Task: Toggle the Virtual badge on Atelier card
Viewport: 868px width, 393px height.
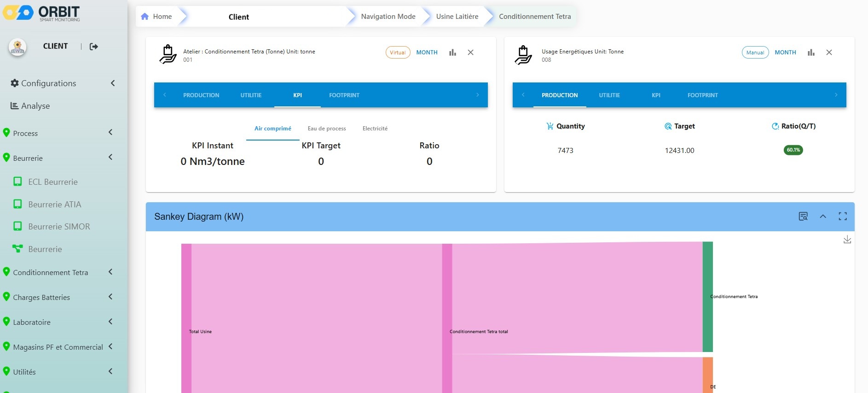Action: point(398,53)
